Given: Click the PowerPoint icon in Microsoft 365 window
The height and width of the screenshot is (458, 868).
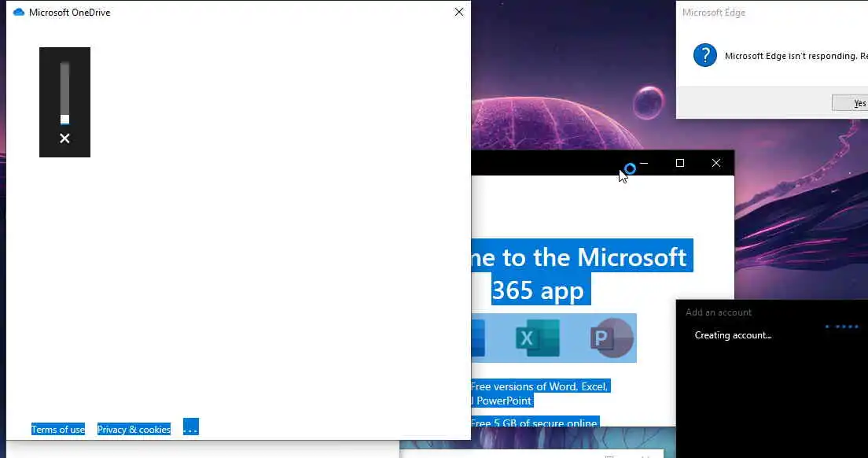Looking at the screenshot, I should click(612, 338).
